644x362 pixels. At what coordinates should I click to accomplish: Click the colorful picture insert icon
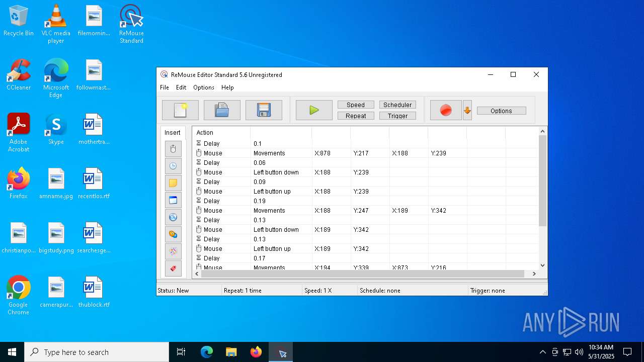point(173,251)
